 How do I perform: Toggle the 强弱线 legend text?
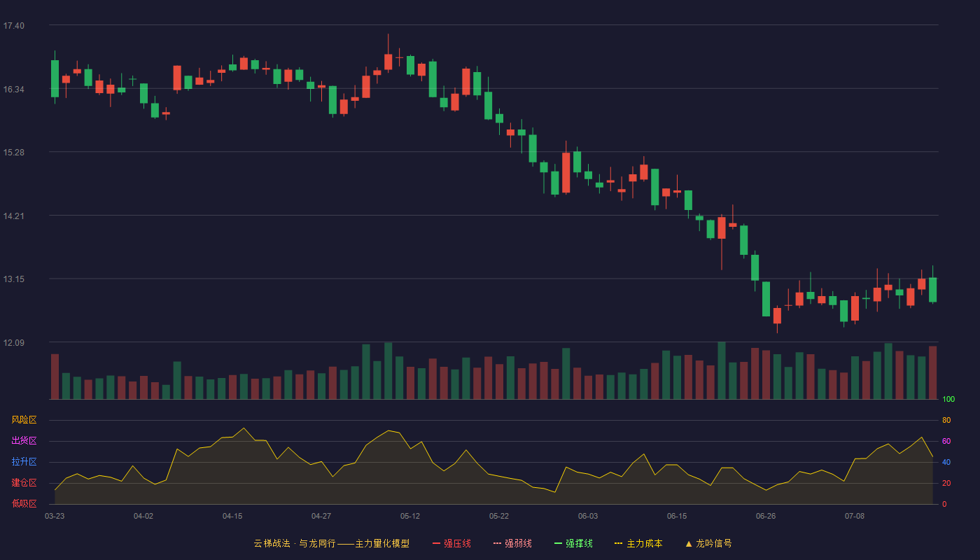518,543
